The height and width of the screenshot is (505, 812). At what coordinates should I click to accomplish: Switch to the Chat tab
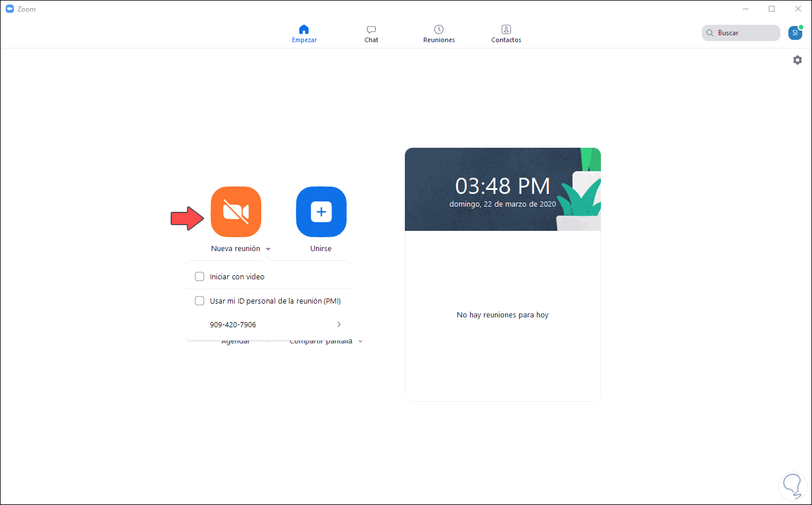pyautogui.click(x=371, y=34)
